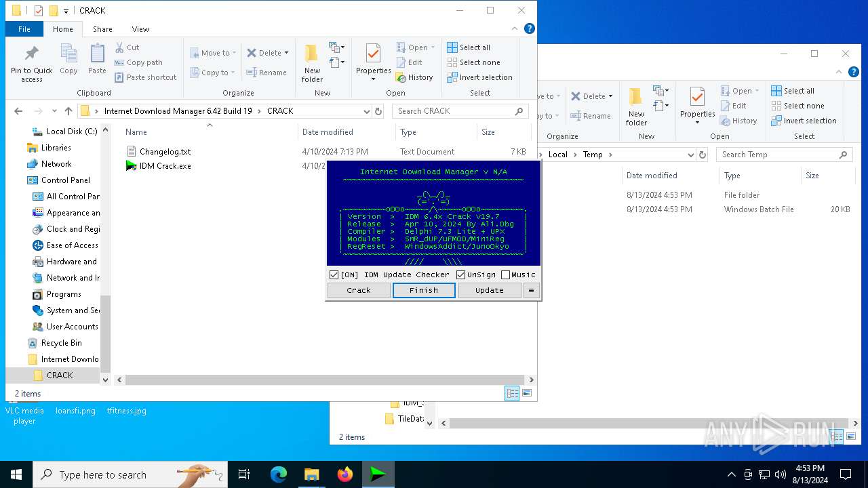
Task: Open address bar history dropdown in CRACK window
Action: click(x=367, y=111)
